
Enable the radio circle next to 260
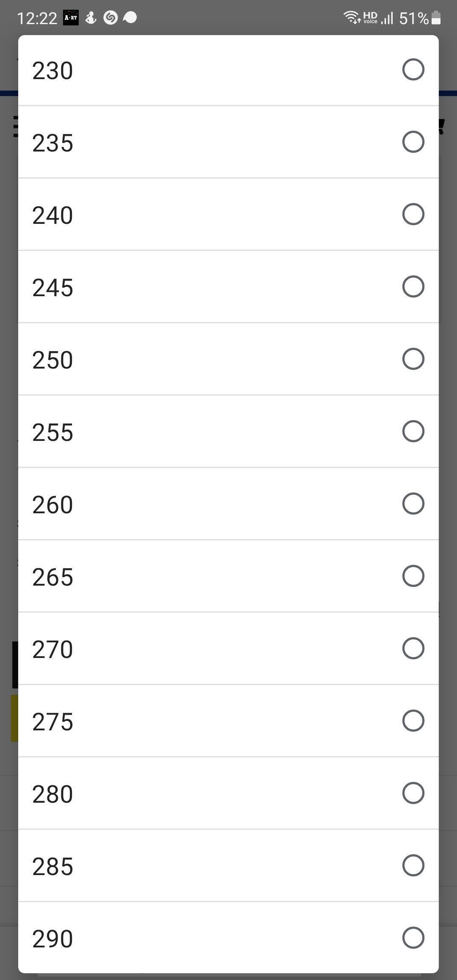point(413,504)
